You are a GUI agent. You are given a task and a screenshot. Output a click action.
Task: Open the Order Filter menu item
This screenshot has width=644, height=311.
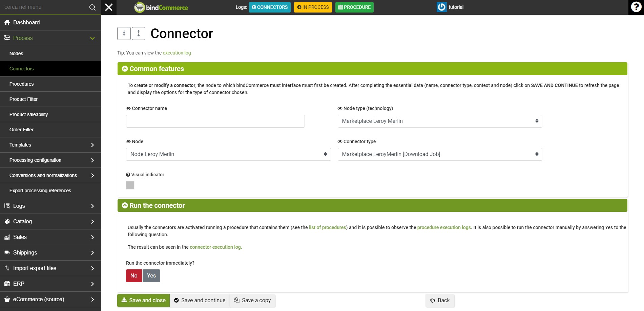[50, 130]
